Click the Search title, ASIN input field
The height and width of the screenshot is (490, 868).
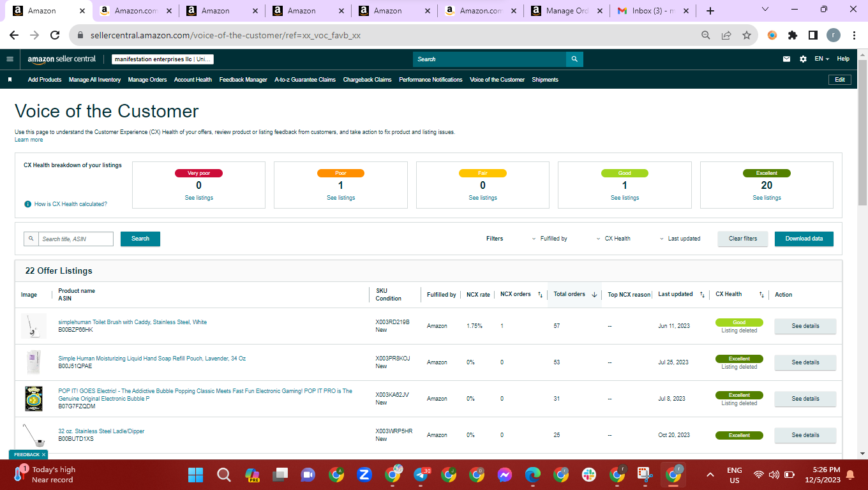click(77, 239)
